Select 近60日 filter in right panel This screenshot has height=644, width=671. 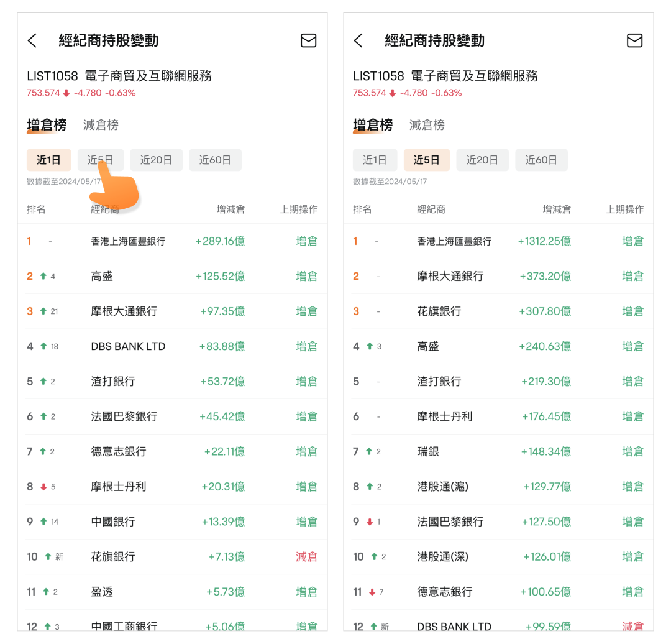pyautogui.click(x=541, y=160)
